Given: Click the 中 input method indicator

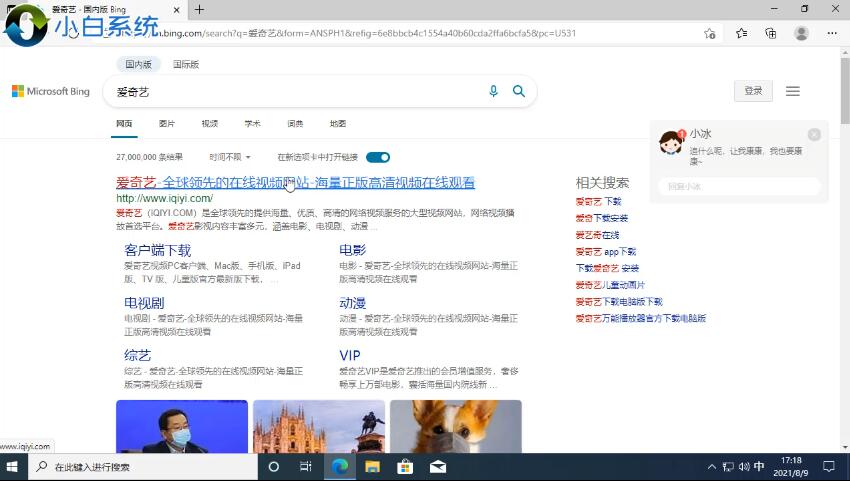Looking at the screenshot, I should point(759,466).
